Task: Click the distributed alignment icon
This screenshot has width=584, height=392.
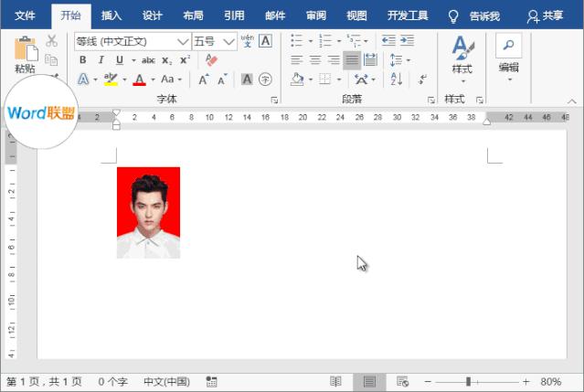Action: coord(370,59)
